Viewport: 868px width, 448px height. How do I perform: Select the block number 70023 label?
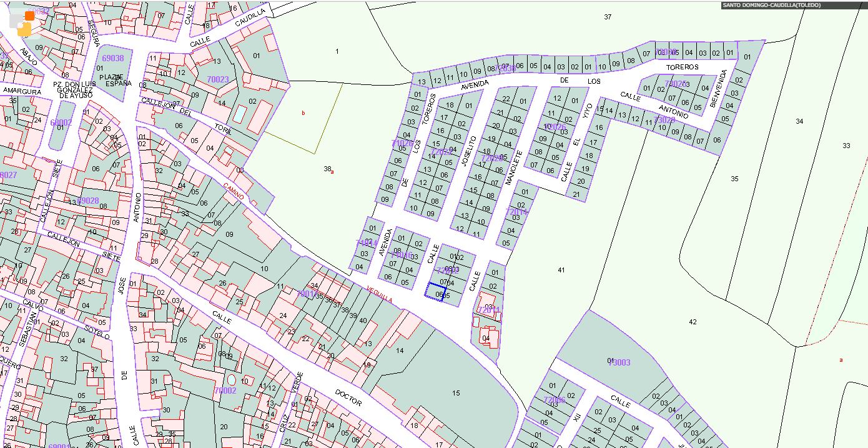(x=217, y=79)
